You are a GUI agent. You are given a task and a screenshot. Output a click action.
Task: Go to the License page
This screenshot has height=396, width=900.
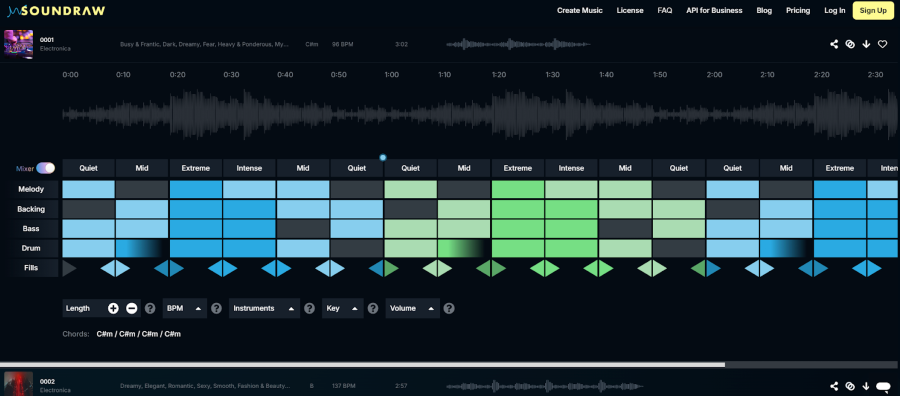[630, 10]
